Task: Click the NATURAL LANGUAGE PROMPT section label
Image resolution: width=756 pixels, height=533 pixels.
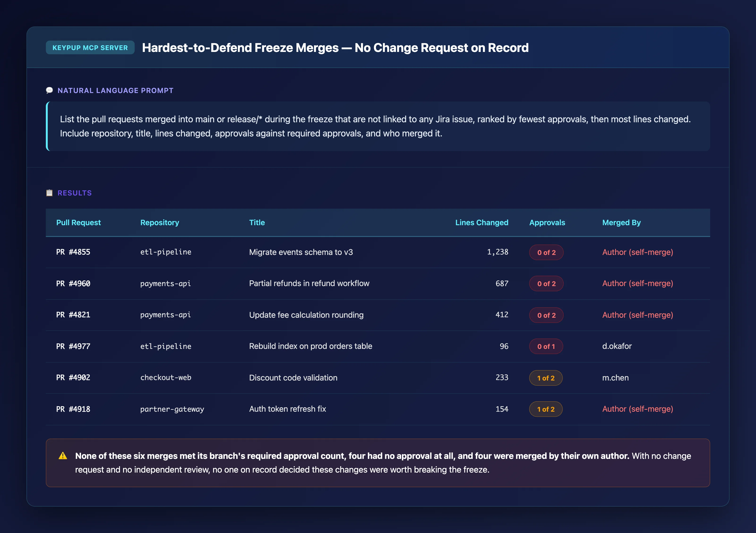Action: (115, 90)
